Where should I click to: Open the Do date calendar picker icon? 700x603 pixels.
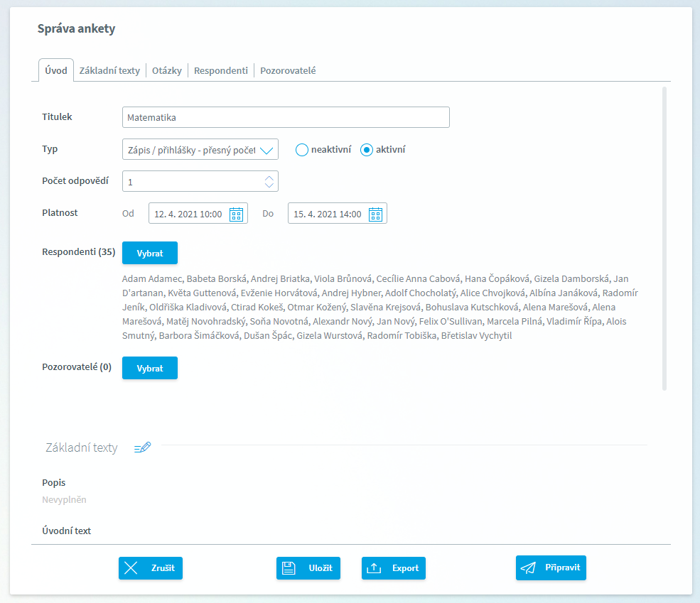(375, 214)
